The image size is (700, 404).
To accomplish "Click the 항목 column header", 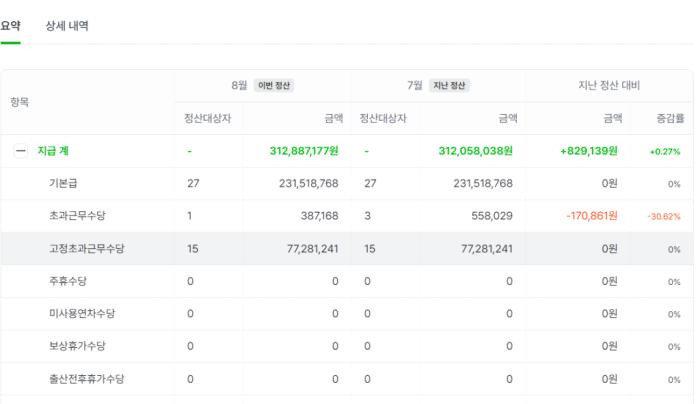I will (20, 102).
